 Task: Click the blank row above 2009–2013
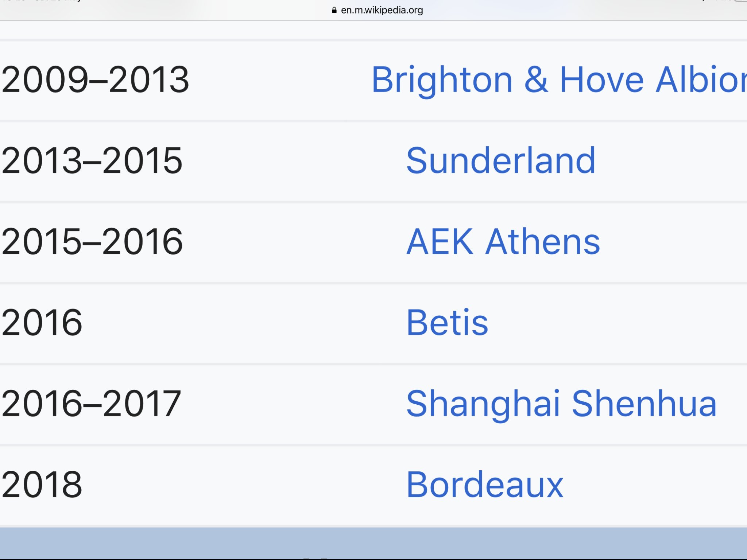[x=373, y=30]
